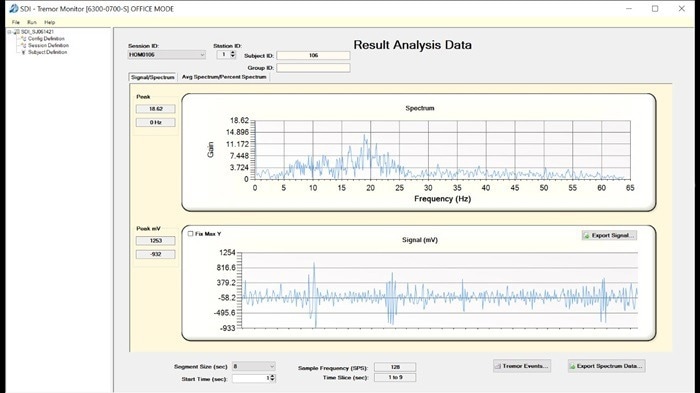Screen dimensions: 700x393
Task: Click the Subject Definition node icon
Action: [x=24, y=52]
